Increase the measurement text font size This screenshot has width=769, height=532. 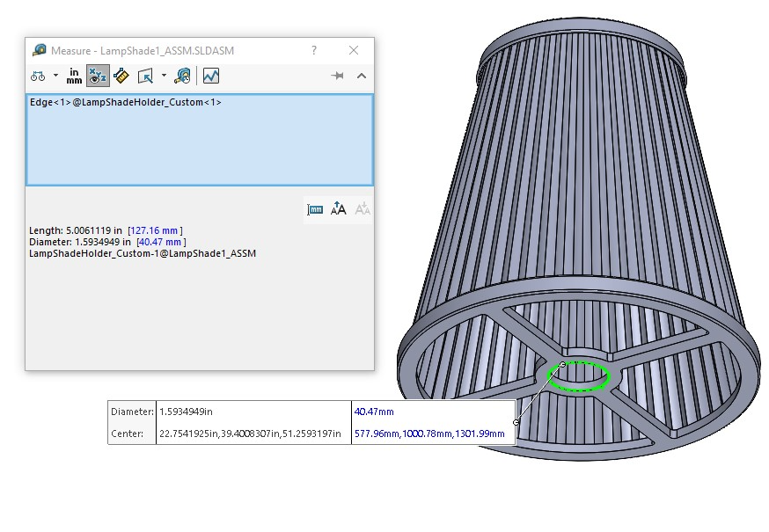click(x=339, y=209)
